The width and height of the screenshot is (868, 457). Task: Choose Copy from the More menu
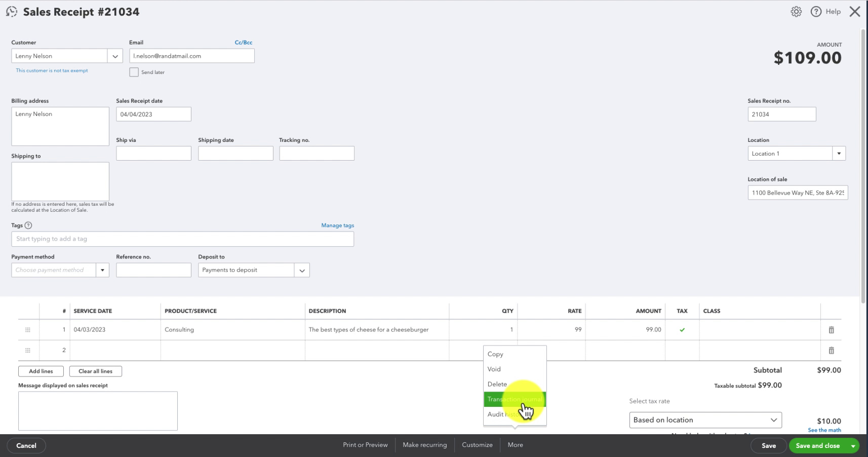[x=515, y=354]
